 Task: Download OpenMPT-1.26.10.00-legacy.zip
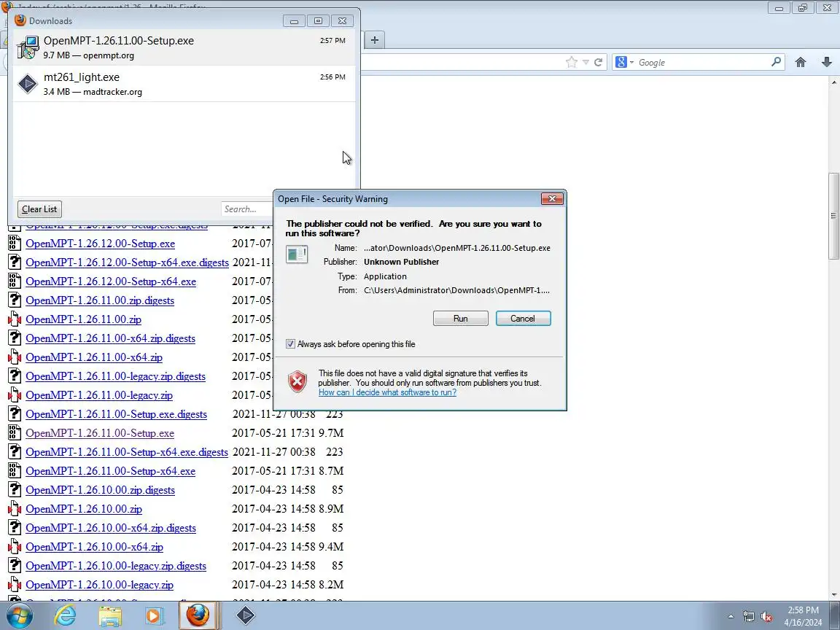[100, 585]
